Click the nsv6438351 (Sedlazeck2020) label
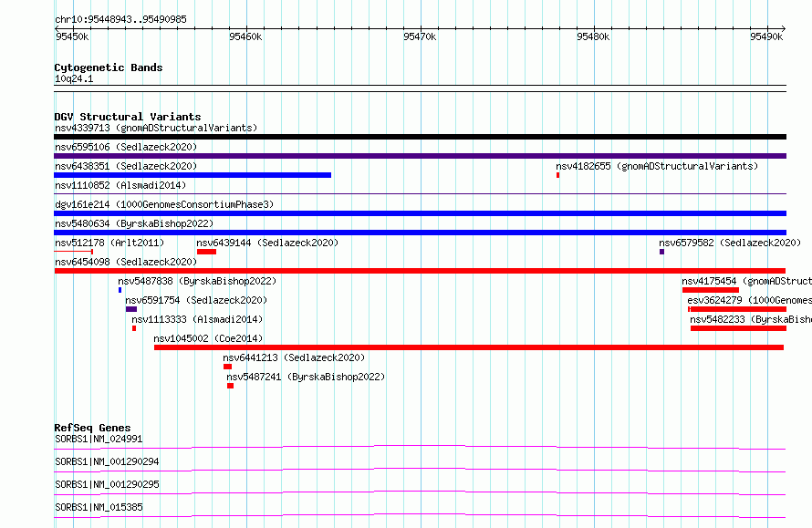 click(x=126, y=166)
